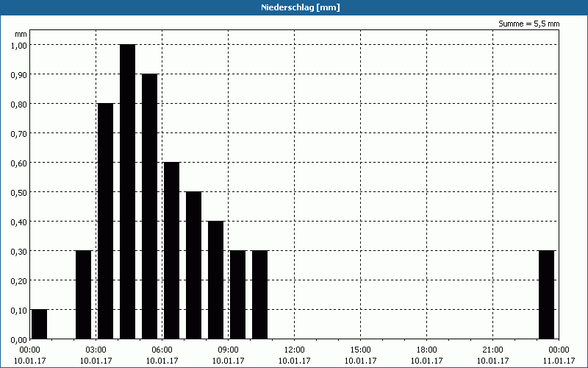Viewport: 588px width, 368px height.
Task: Click the 1,00 y-axis label
Action: 19,45
